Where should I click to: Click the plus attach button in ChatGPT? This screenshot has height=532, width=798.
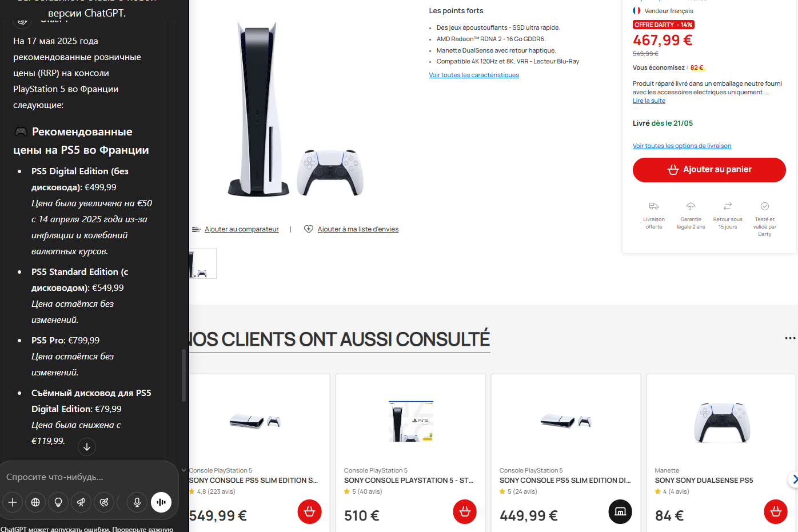[x=13, y=502]
